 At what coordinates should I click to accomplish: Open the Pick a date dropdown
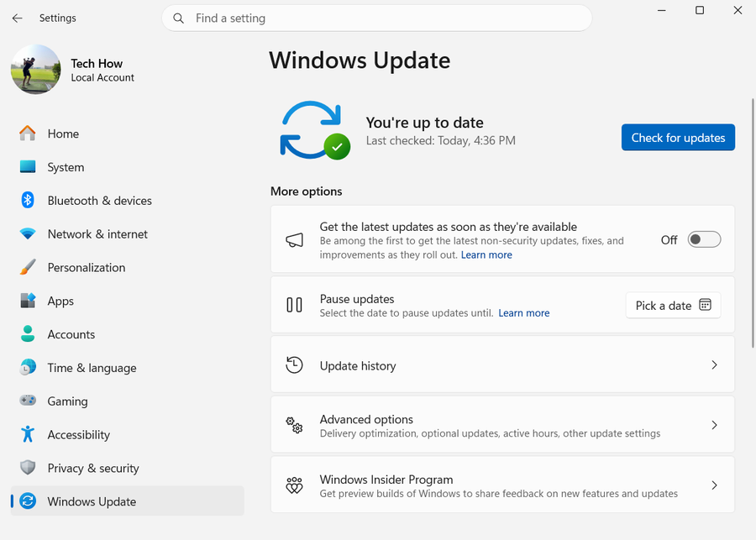point(673,305)
